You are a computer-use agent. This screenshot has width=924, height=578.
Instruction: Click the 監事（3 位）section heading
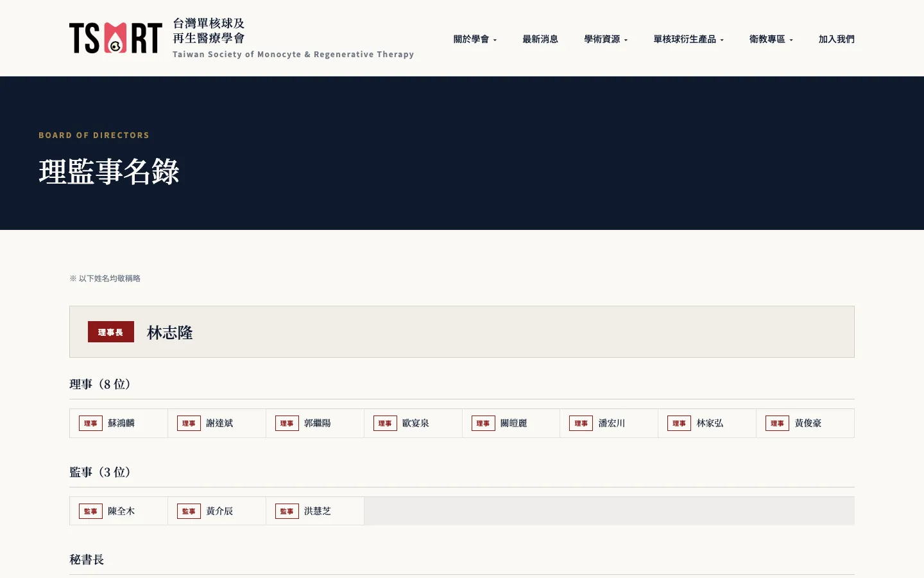tap(100, 472)
